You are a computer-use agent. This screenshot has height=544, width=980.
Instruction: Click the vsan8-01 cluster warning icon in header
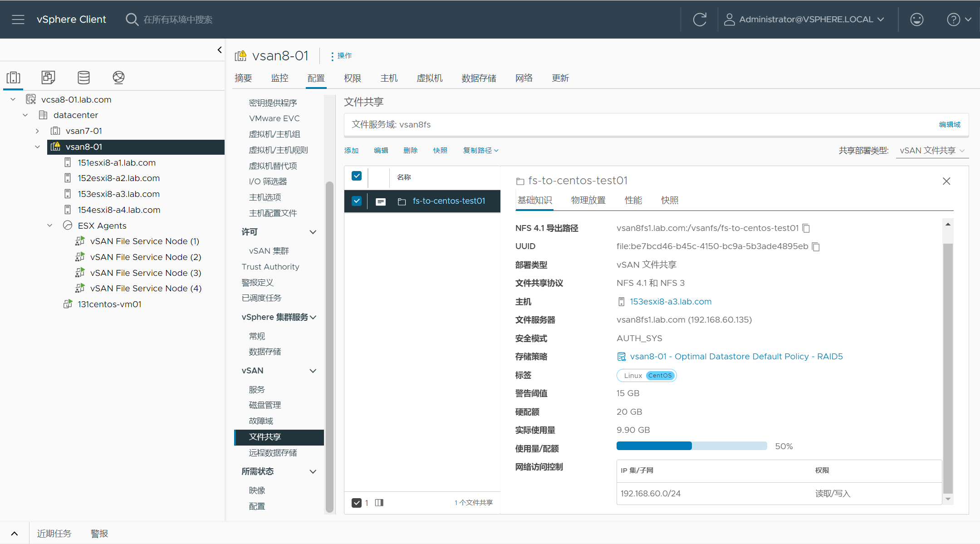pos(240,56)
